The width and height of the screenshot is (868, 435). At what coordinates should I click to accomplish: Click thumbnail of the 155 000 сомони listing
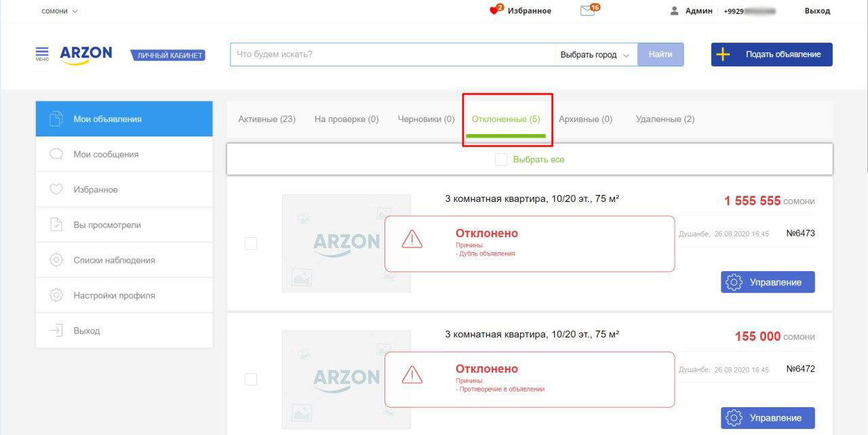tap(346, 379)
